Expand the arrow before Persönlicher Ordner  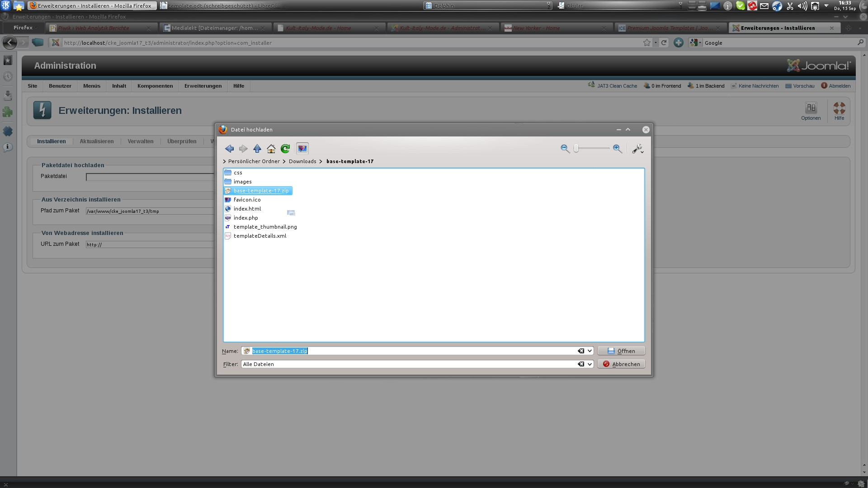click(224, 161)
